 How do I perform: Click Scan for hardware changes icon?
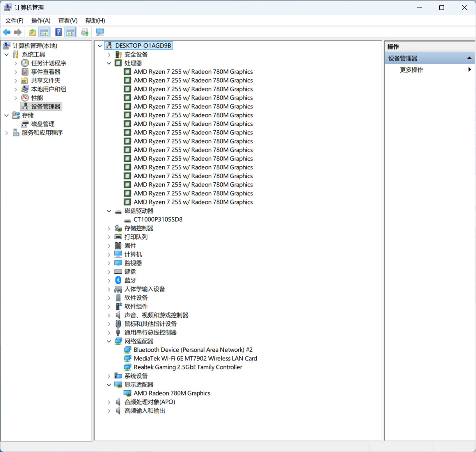point(100,32)
